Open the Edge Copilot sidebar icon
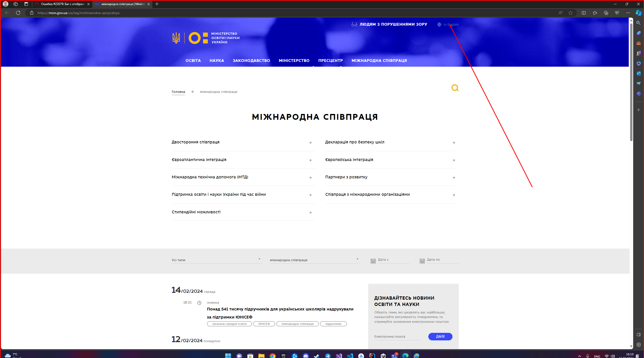 click(x=638, y=13)
